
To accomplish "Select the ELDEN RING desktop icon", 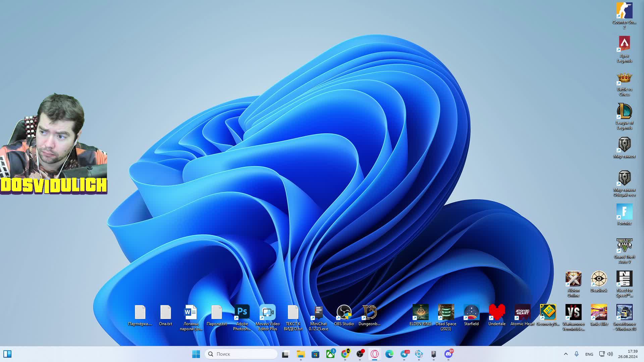I will [420, 312].
